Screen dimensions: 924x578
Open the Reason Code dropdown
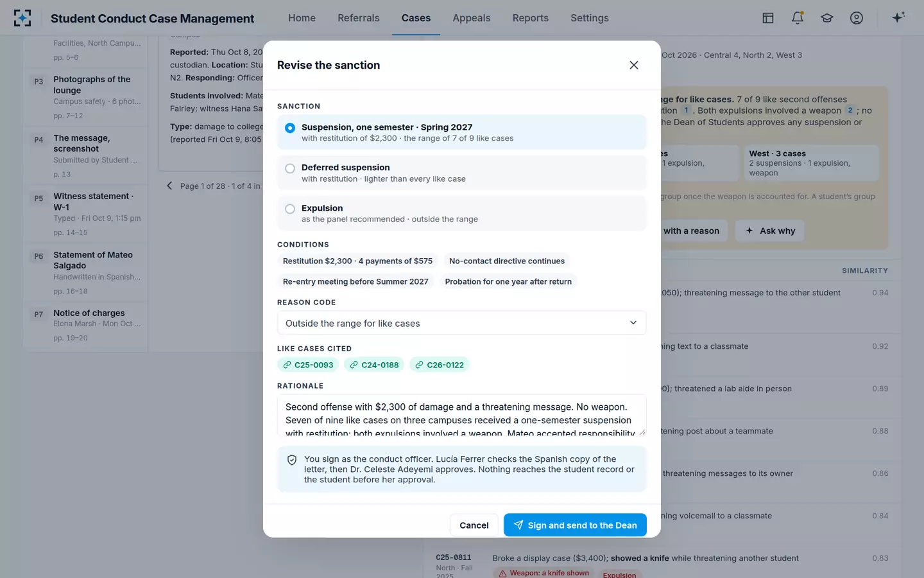pyautogui.click(x=461, y=323)
